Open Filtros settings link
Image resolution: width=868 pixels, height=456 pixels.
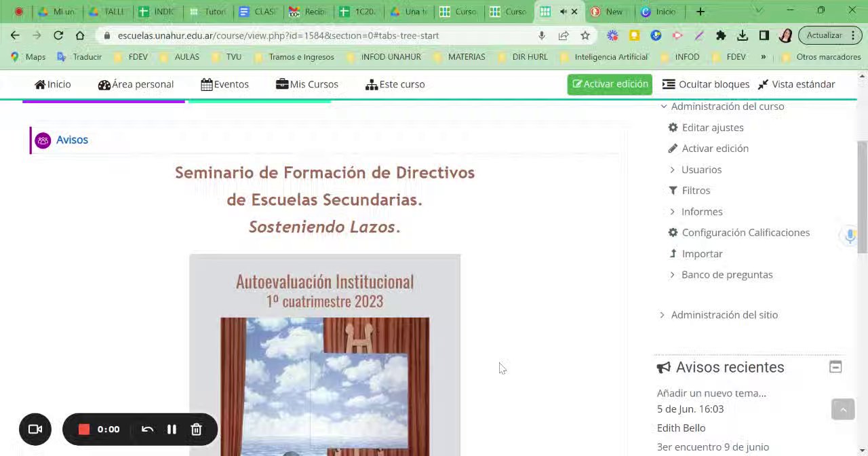point(696,191)
